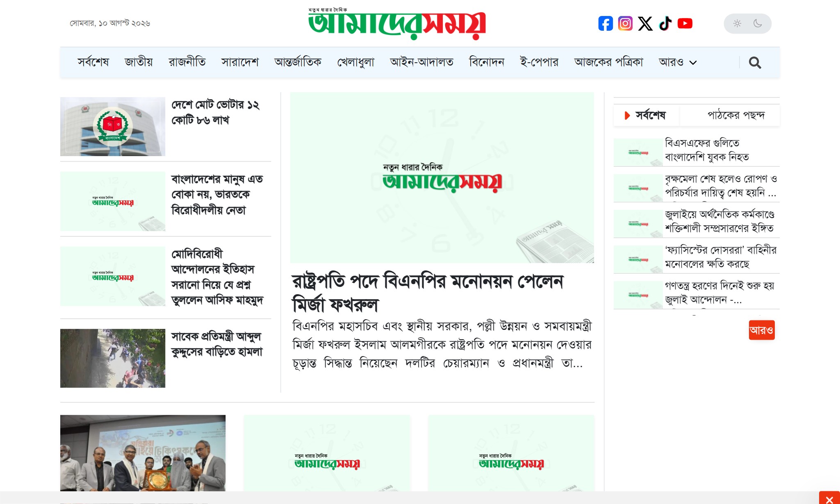Screen dimensions: 840x504
Task: Open sidebar story 'ফ্যাসিস্টের দোসররা' বাহিনীর
Action: [721, 257]
